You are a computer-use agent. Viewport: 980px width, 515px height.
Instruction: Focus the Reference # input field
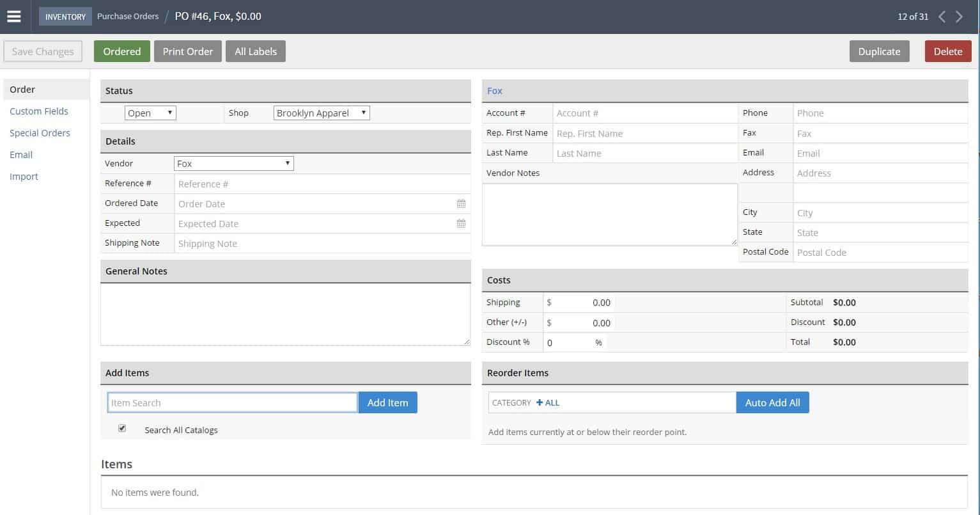click(x=322, y=184)
